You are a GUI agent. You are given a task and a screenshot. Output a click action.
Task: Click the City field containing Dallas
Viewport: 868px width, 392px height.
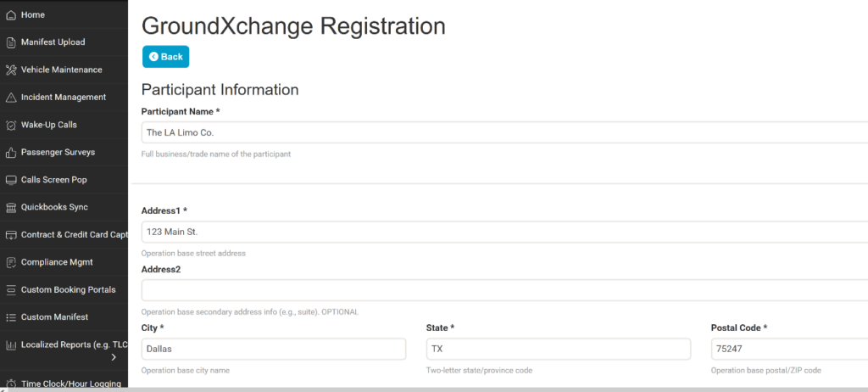[274, 349]
